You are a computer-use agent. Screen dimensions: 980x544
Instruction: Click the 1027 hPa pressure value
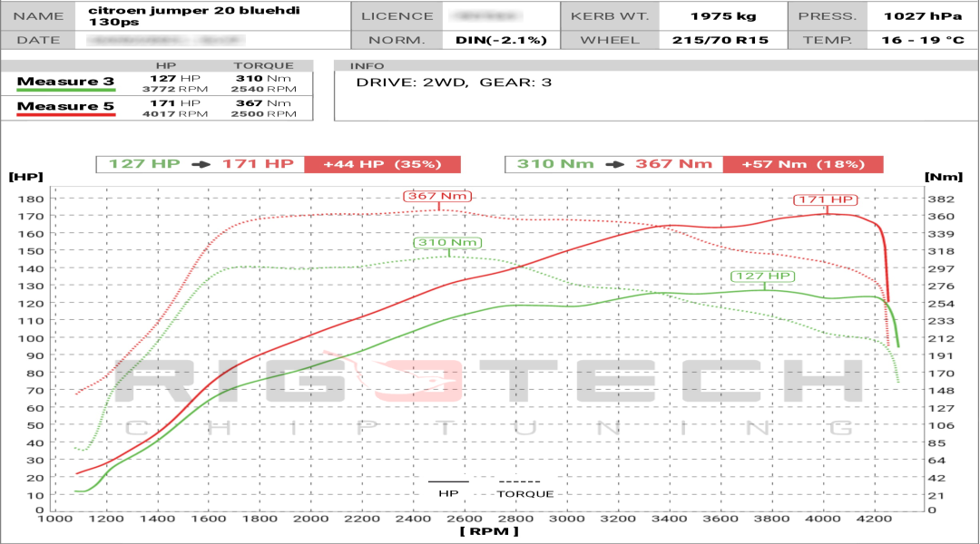pos(923,16)
